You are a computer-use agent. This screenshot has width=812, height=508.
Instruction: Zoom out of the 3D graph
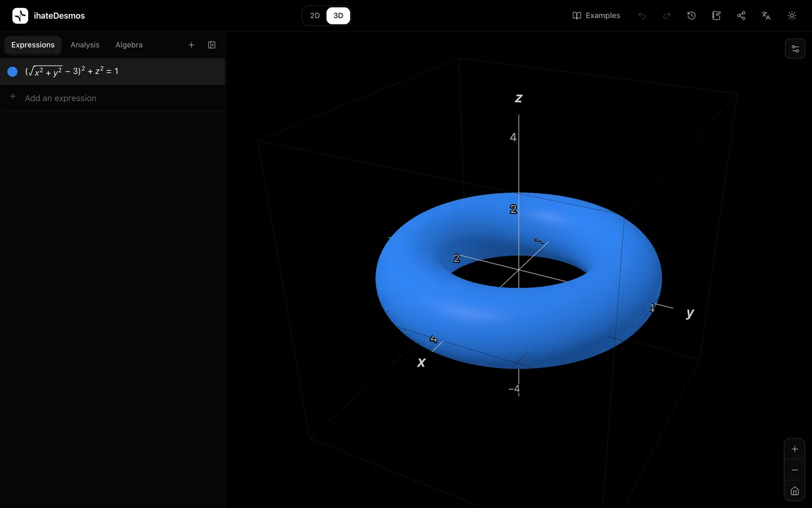point(795,470)
